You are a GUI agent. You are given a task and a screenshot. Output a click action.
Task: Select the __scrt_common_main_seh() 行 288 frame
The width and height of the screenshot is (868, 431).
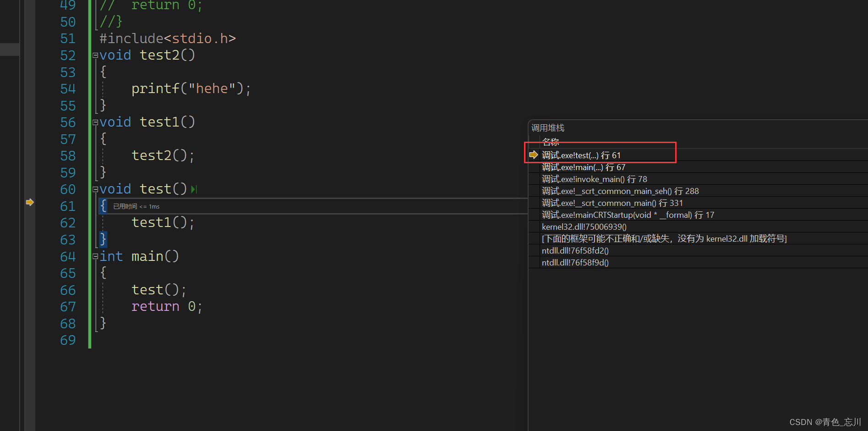620,191
